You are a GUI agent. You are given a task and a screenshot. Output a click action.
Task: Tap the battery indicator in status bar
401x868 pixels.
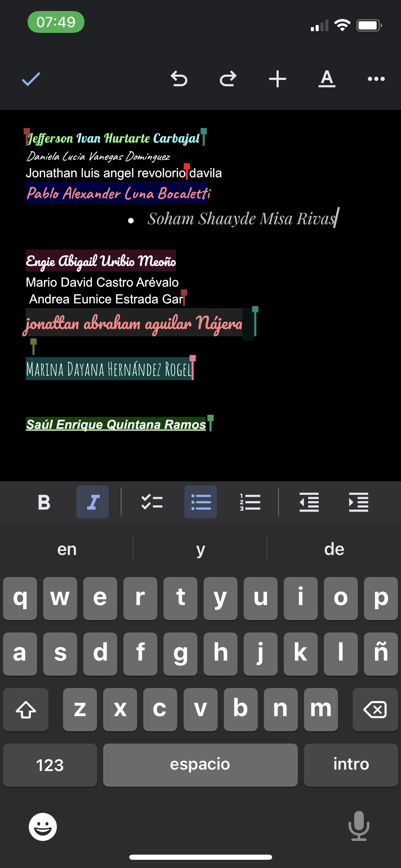click(369, 25)
